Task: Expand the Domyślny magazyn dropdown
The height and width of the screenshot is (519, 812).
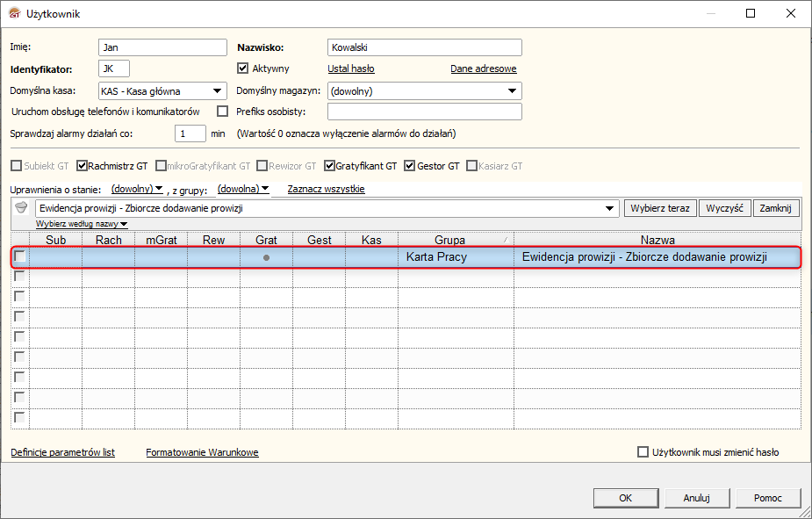Action: pos(512,90)
